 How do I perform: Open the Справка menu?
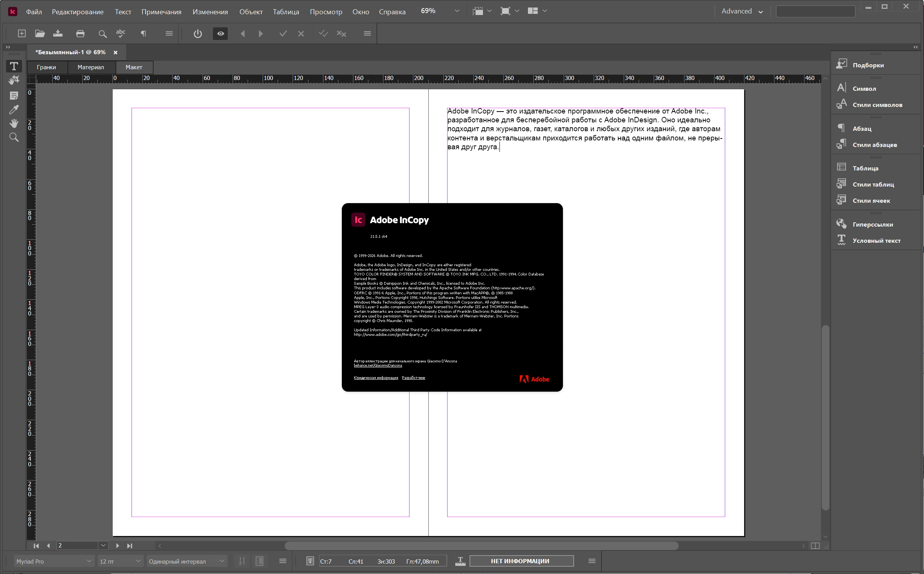(x=392, y=12)
